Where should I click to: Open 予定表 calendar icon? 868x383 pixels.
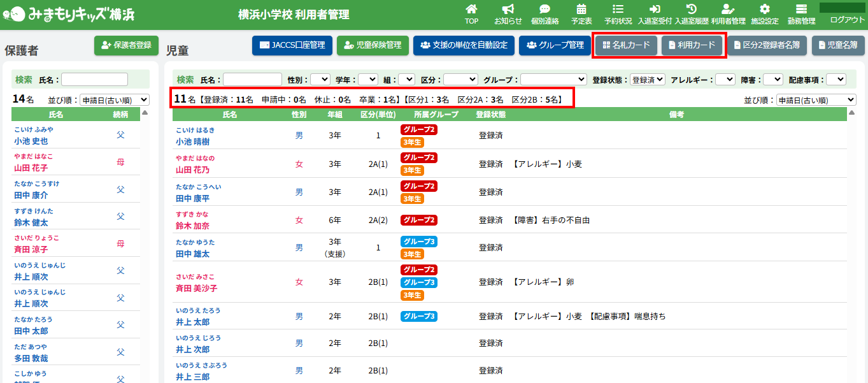click(581, 10)
